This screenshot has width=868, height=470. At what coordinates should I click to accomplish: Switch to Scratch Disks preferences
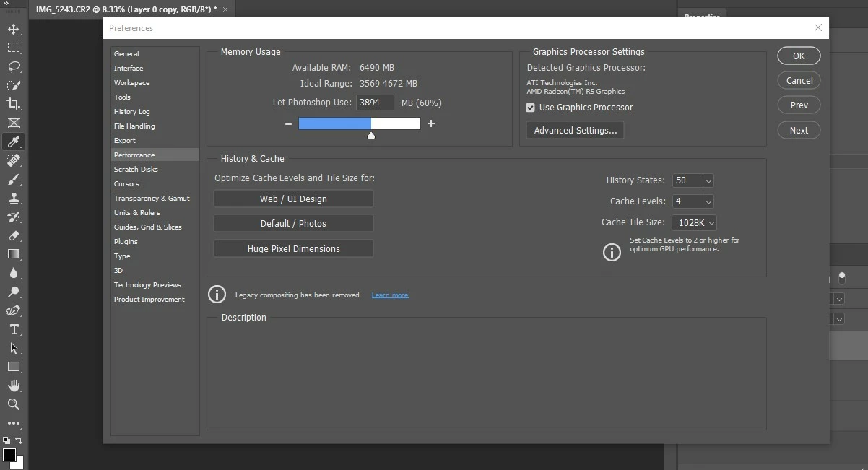[136, 169]
